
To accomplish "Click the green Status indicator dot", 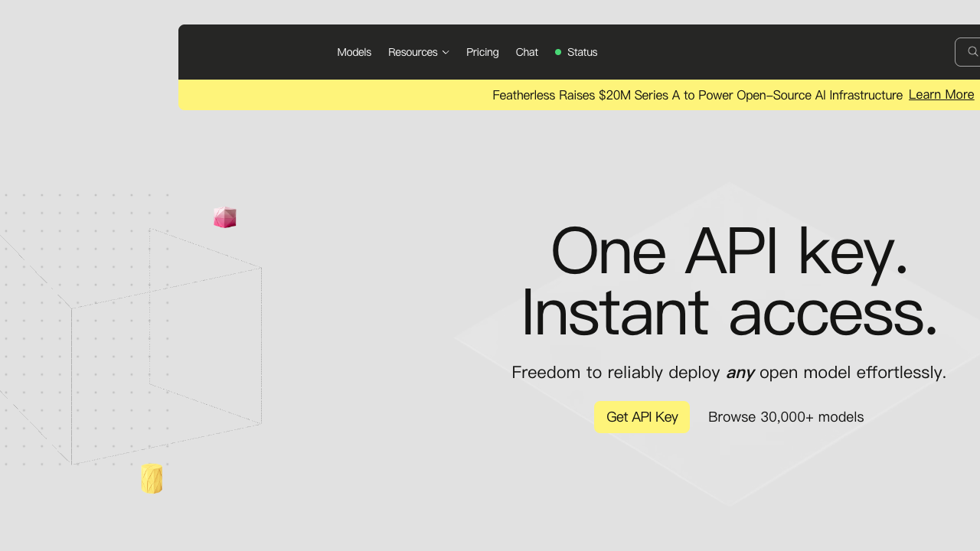I will 558,52.
